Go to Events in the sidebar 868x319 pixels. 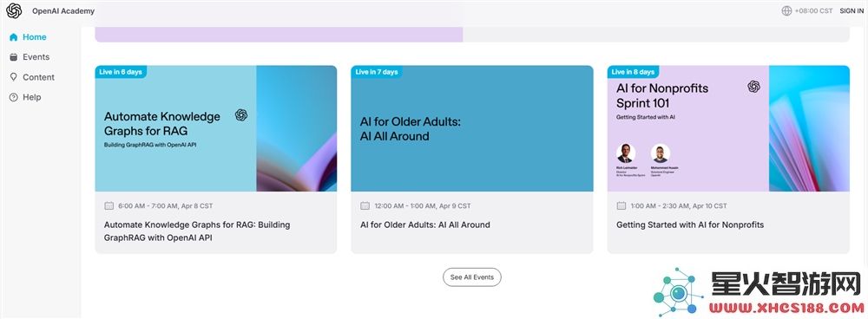pyautogui.click(x=30, y=57)
